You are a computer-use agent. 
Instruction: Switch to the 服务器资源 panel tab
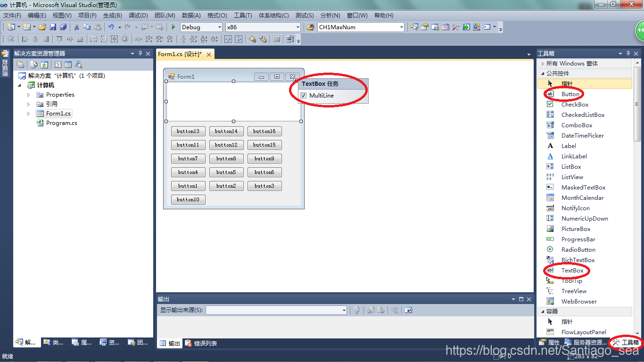point(586,343)
